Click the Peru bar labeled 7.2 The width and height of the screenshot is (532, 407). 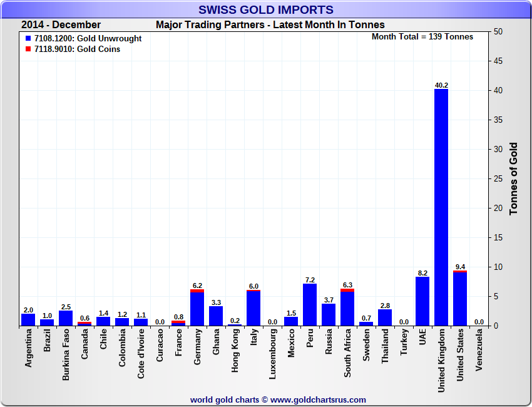pyautogui.click(x=310, y=305)
